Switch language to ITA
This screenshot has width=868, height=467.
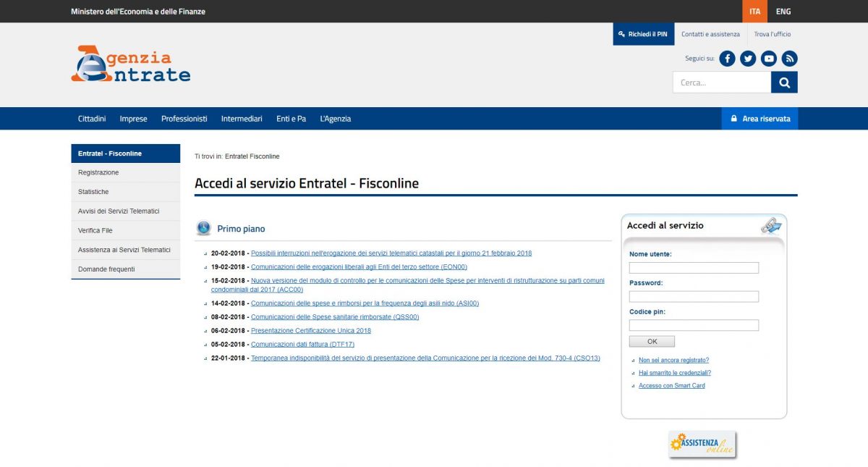[x=755, y=12]
